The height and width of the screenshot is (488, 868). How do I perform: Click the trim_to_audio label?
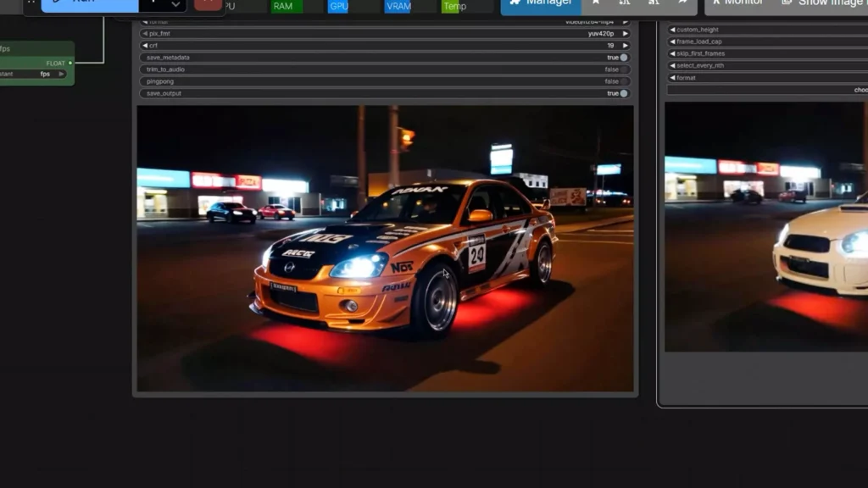point(165,69)
